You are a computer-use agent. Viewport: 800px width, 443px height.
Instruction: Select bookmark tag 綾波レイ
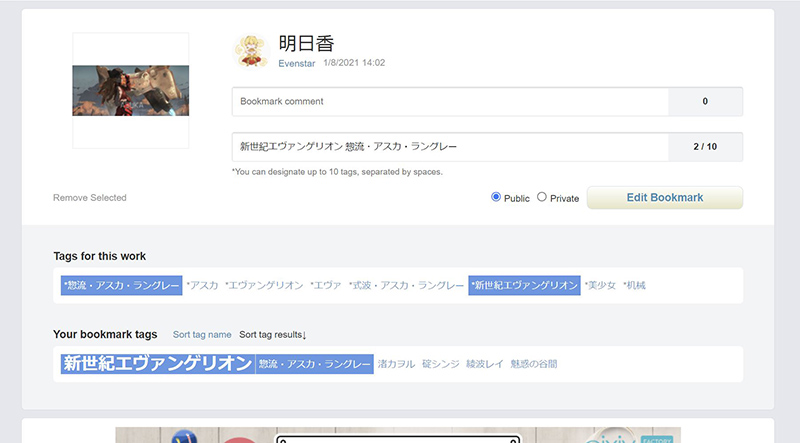coord(485,364)
